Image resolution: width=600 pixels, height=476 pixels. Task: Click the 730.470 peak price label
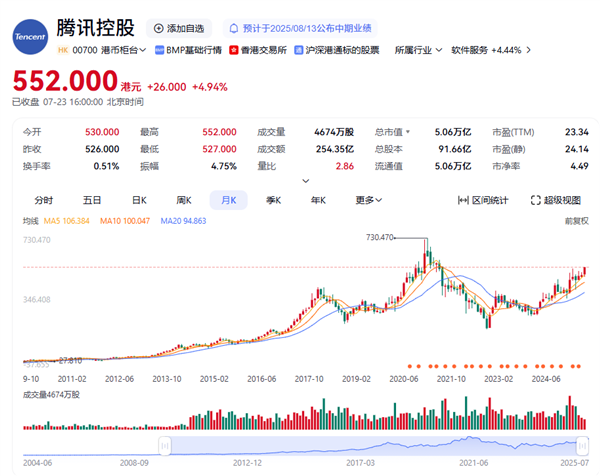pos(380,237)
